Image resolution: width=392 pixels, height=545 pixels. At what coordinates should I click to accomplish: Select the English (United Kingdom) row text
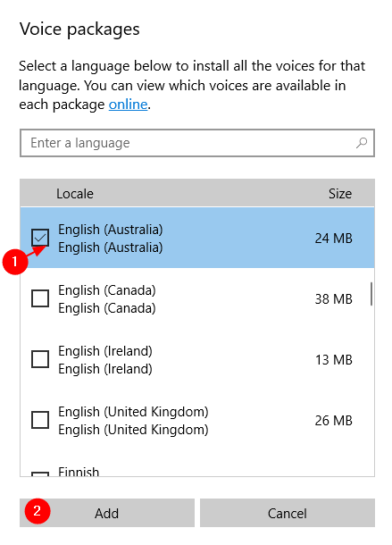[x=133, y=421]
